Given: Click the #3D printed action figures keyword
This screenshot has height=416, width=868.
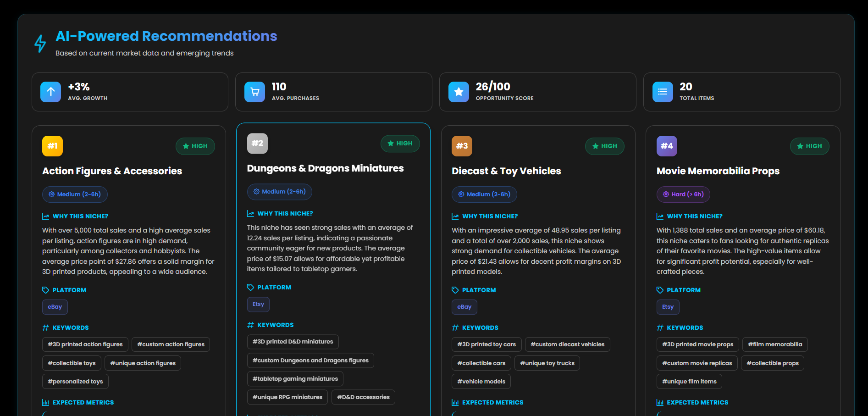Looking at the screenshot, I should pyautogui.click(x=85, y=344).
